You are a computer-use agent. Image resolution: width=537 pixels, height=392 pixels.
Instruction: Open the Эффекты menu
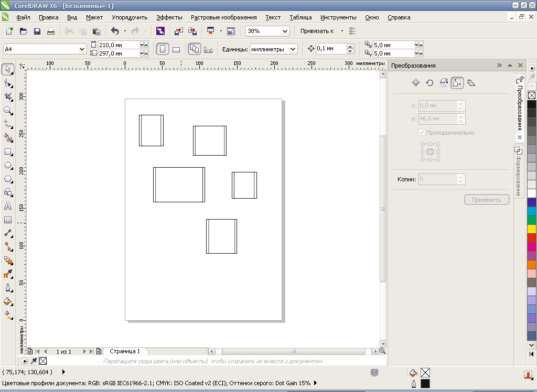[169, 17]
